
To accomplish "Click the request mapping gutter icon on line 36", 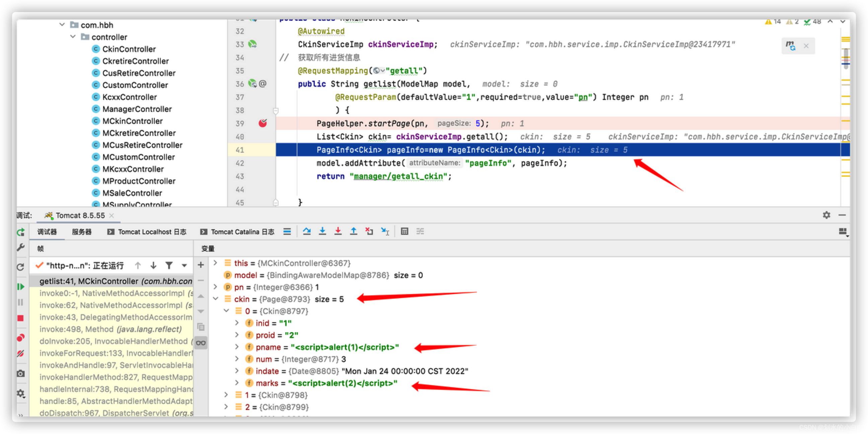I will (x=252, y=84).
